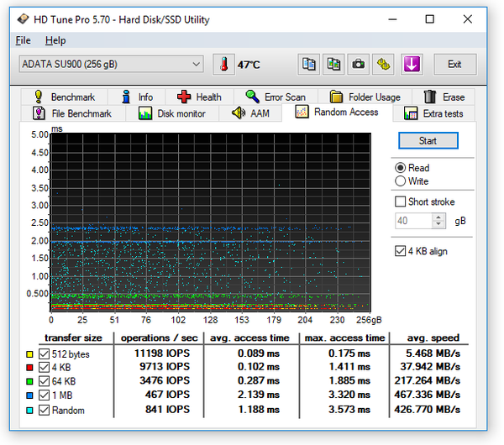This screenshot has width=504, height=445.
Task: Open the Health tab
Action: (200, 97)
